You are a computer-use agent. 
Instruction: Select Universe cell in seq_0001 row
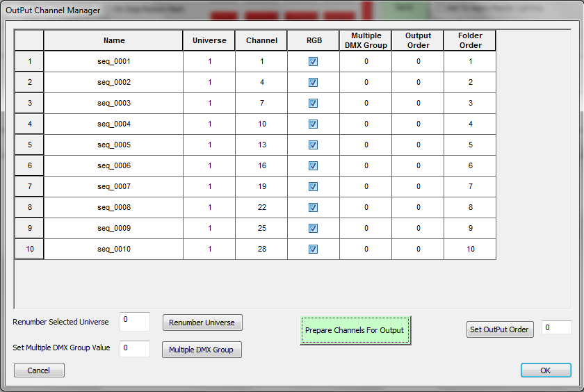[x=209, y=61]
